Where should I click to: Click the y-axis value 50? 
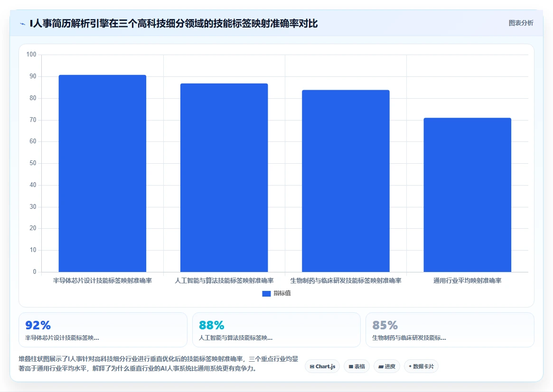point(33,163)
